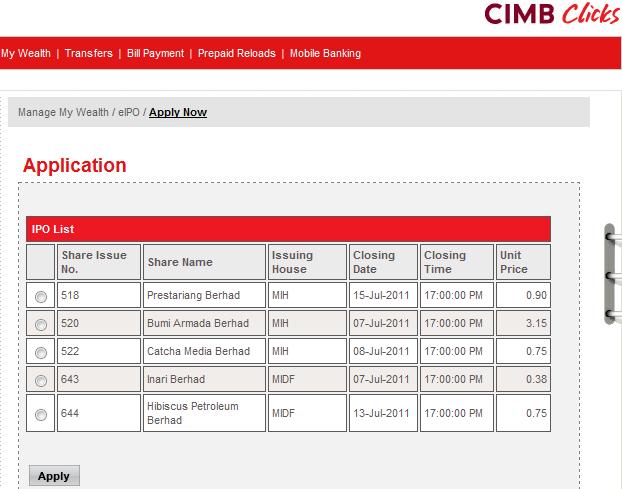Pick the Inari Berhad radio button
This screenshot has width=622, height=489.
coord(41,381)
